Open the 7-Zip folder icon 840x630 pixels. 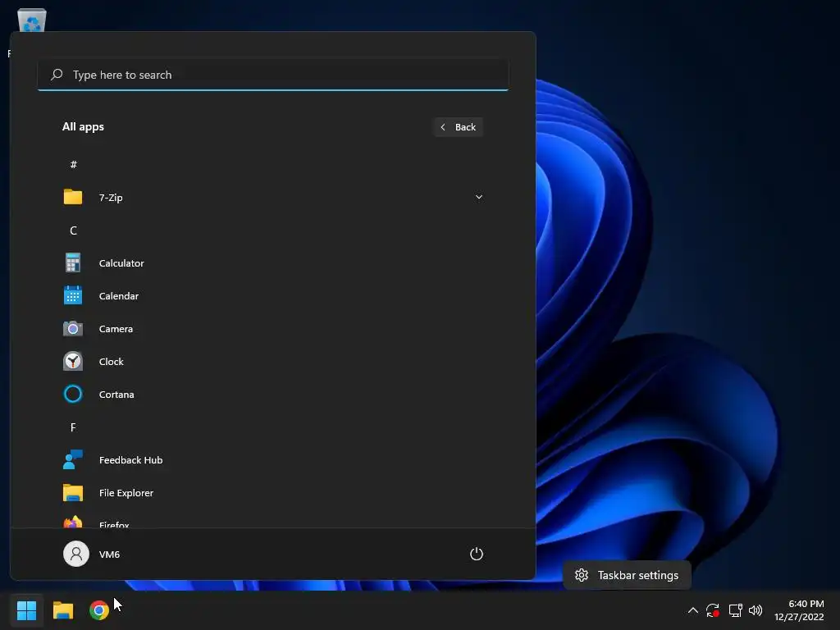(x=73, y=197)
